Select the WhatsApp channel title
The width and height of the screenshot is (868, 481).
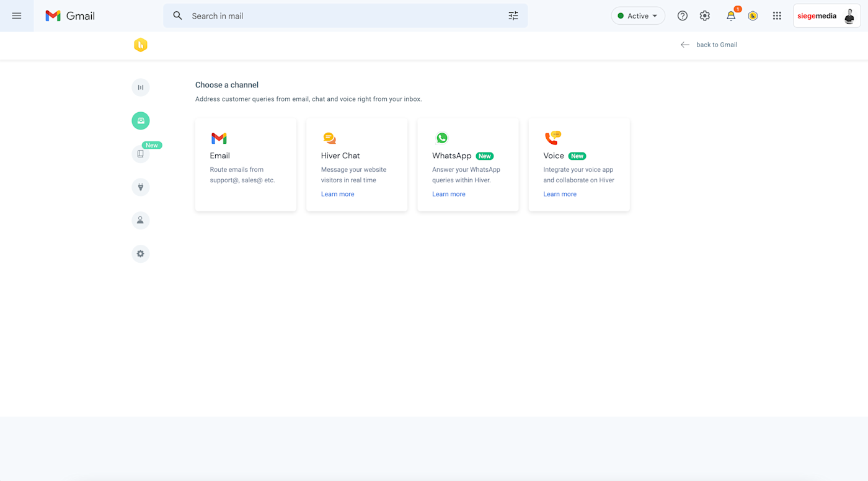click(x=452, y=156)
